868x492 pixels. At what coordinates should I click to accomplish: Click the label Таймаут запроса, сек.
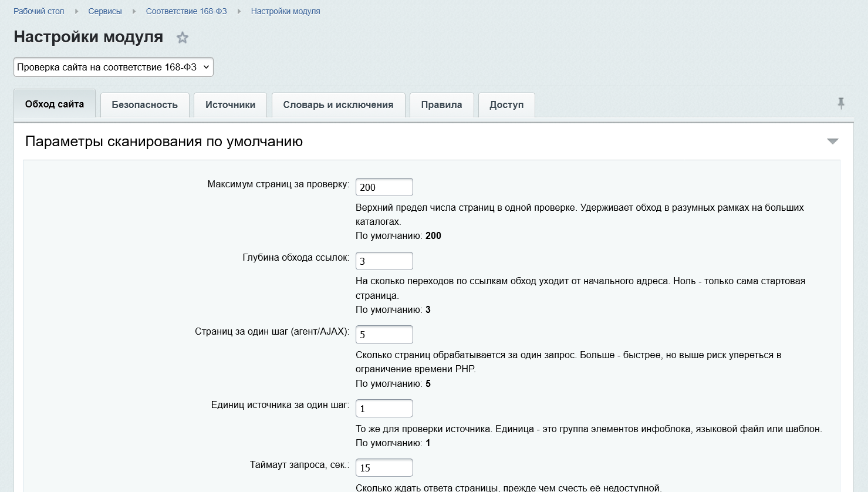click(299, 465)
